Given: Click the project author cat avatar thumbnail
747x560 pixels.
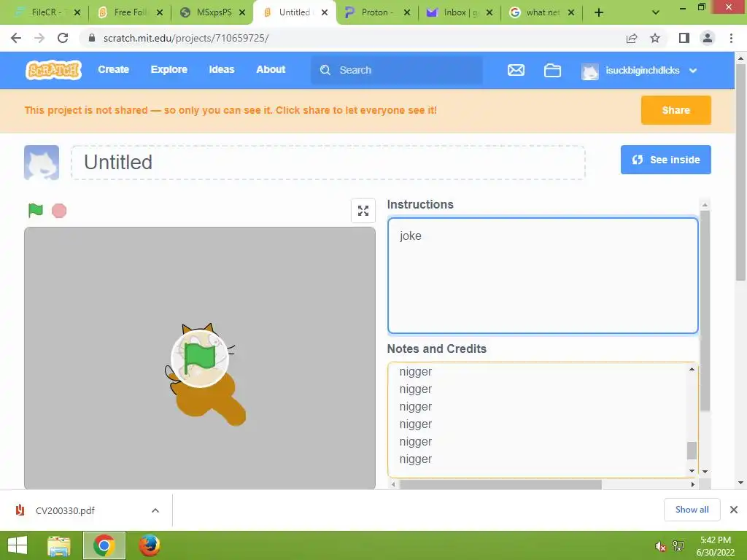Looking at the screenshot, I should 42,163.
